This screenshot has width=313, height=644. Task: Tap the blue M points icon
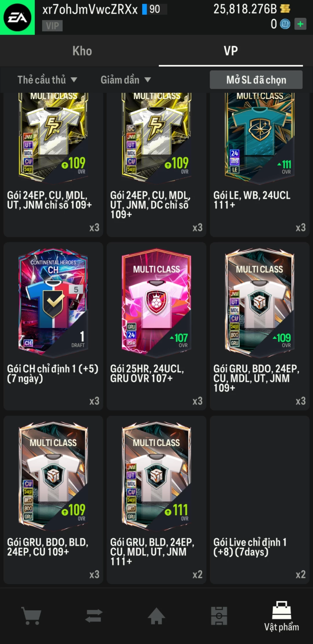285,24
